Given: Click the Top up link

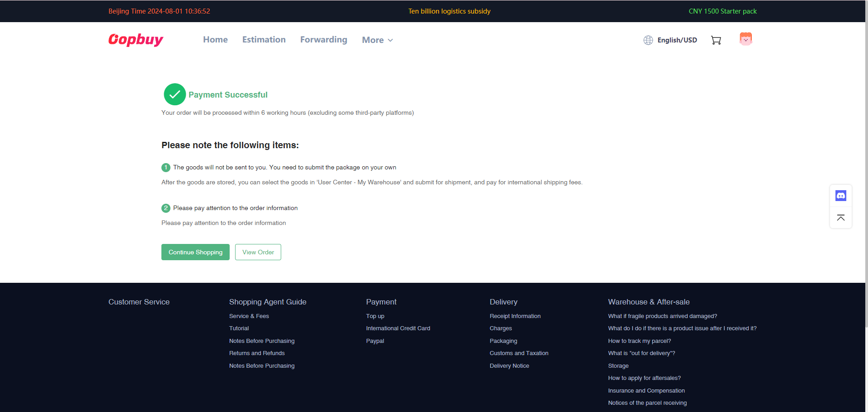Looking at the screenshot, I should click(x=375, y=316).
